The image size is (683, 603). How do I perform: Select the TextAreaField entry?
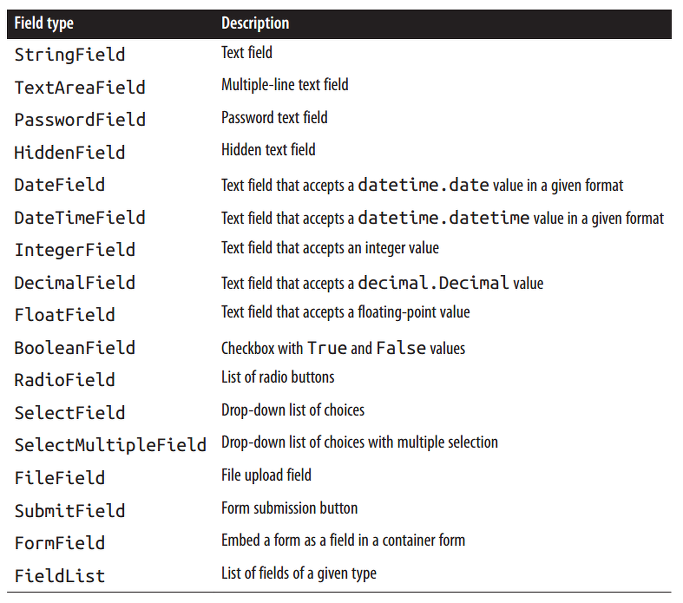[x=80, y=88]
